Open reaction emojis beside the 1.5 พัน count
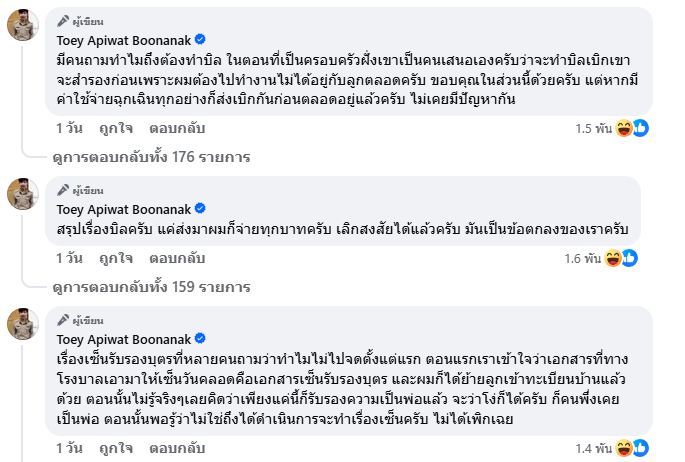685x462 pixels. click(x=631, y=128)
